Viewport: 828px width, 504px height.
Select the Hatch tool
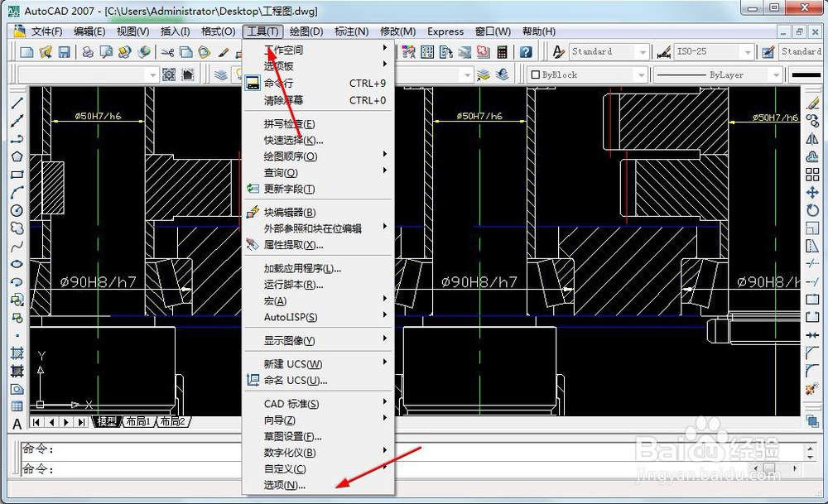17,353
